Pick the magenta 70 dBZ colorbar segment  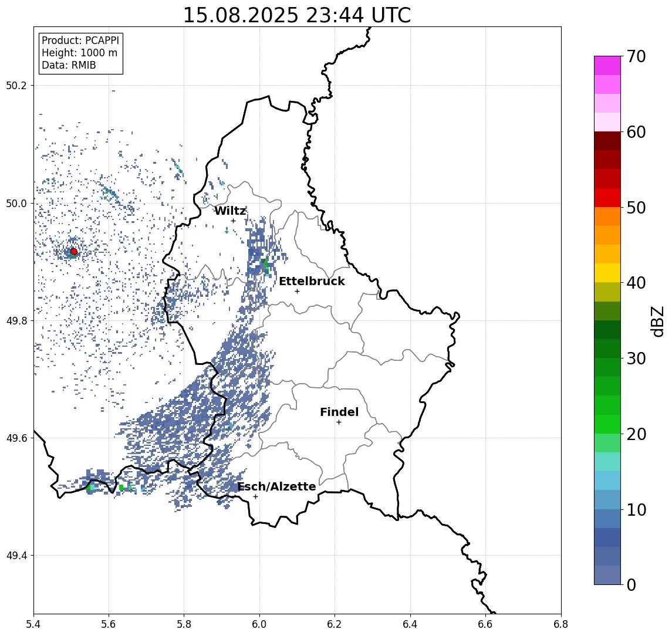pos(607,66)
